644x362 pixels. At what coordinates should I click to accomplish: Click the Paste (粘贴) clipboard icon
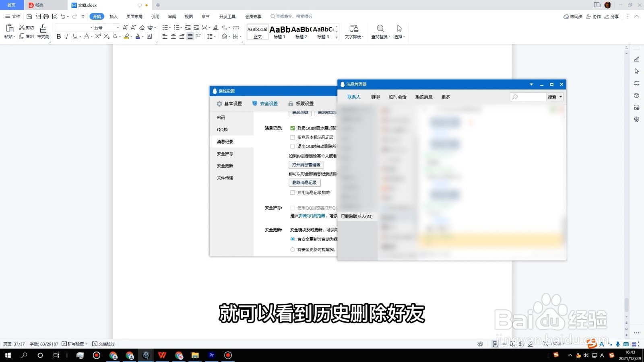click(x=10, y=28)
